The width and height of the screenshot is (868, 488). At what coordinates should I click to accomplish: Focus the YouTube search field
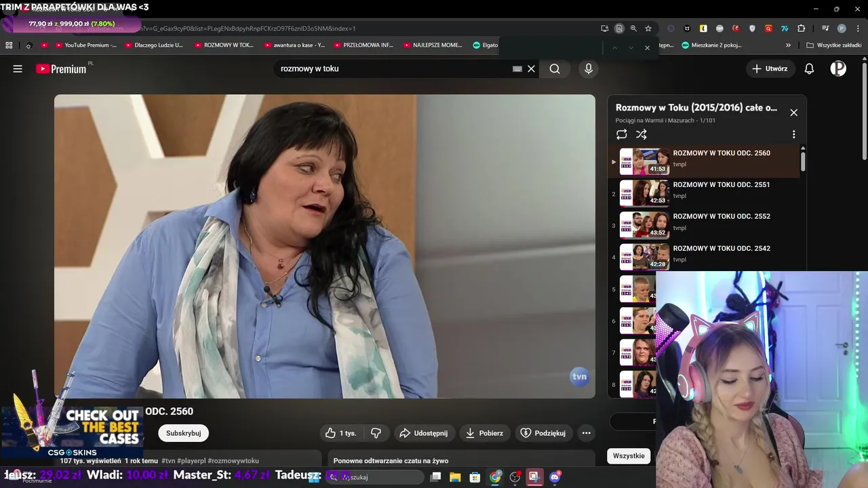(x=393, y=68)
